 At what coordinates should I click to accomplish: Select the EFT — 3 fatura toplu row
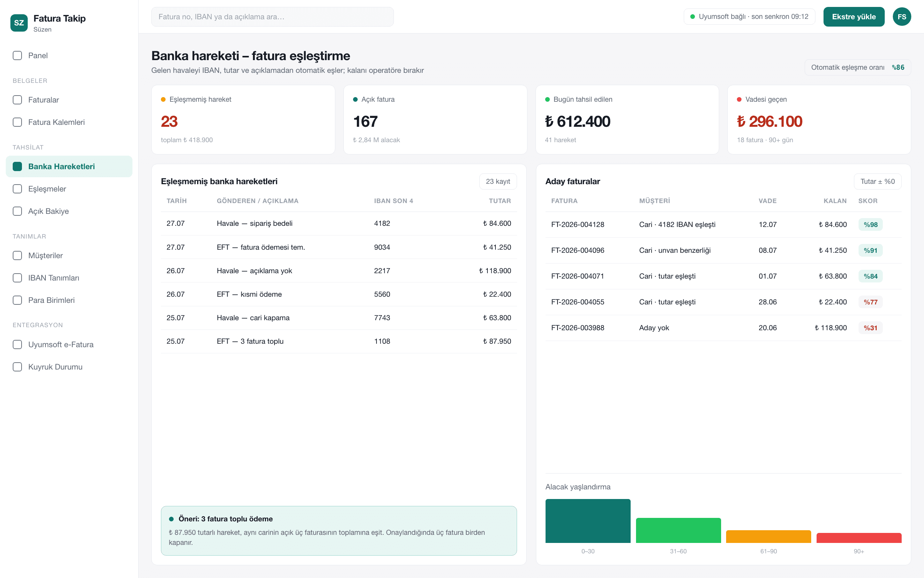pos(339,341)
